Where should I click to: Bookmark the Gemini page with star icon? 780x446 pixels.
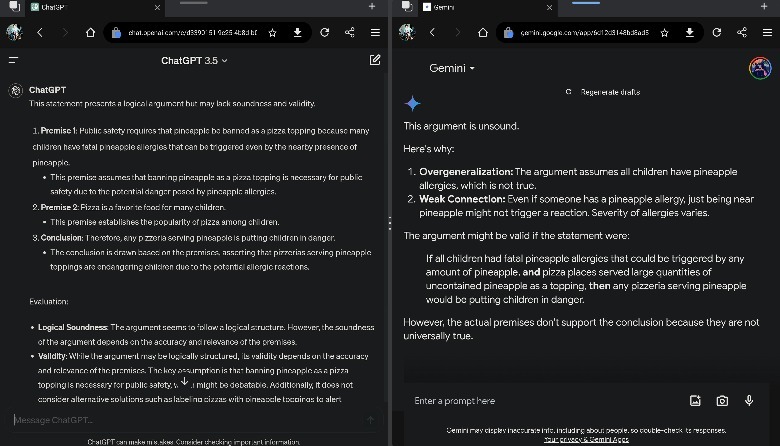point(664,33)
